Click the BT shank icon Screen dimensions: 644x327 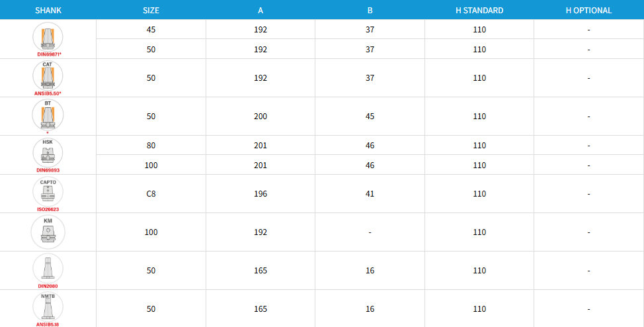(x=48, y=115)
